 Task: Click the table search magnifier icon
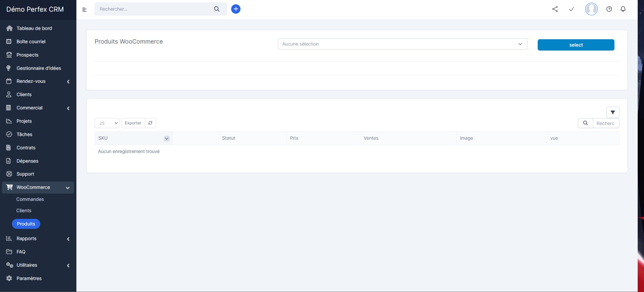[x=586, y=123]
